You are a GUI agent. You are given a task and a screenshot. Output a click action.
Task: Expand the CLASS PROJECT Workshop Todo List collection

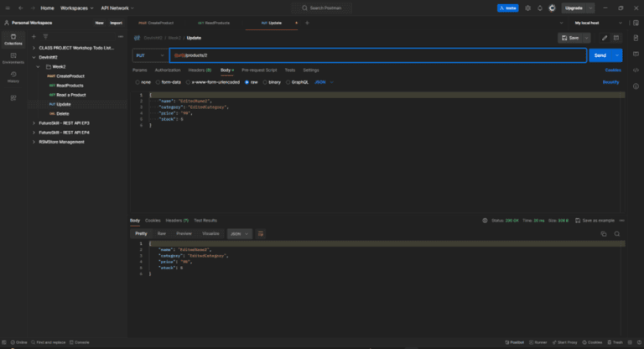click(x=34, y=48)
